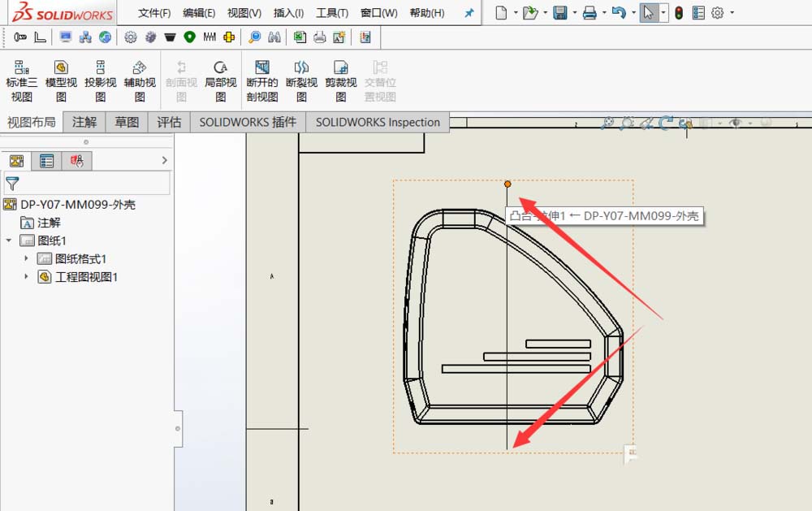The image size is (812, 511).
Task: Click the blue magnifier search icon
Action: (254, 37)
